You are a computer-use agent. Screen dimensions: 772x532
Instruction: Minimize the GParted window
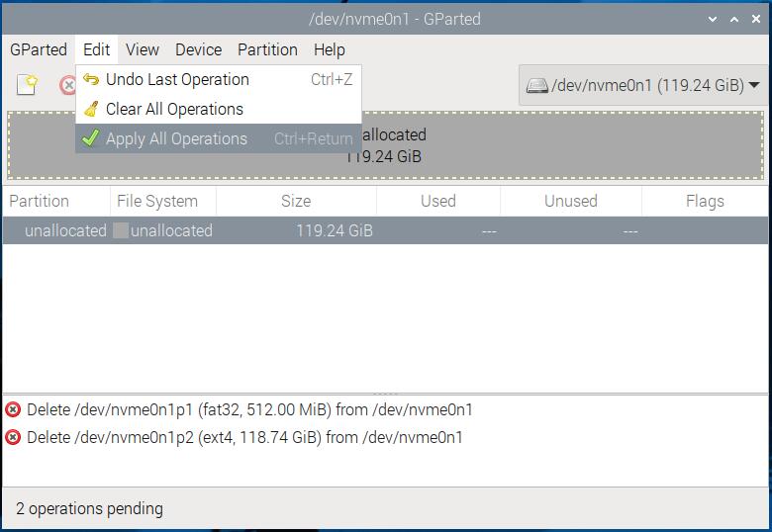point(713,19)
